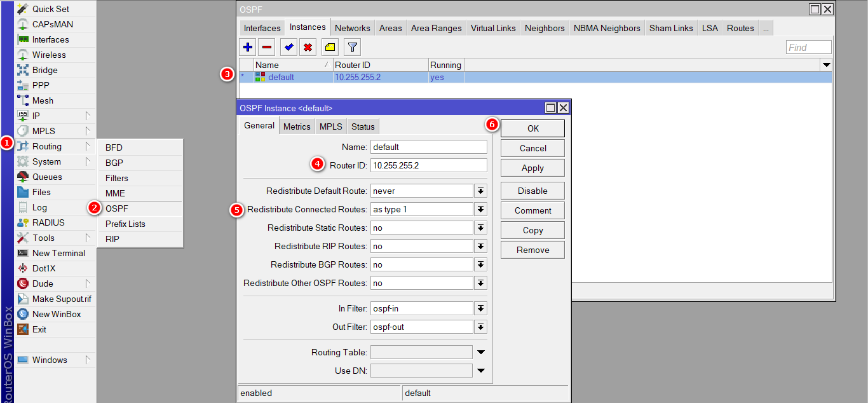This screenshot has height=403, width=868.
Task: Expand Redistribute Default Route dropdown
Action: (x=480, y=191)
